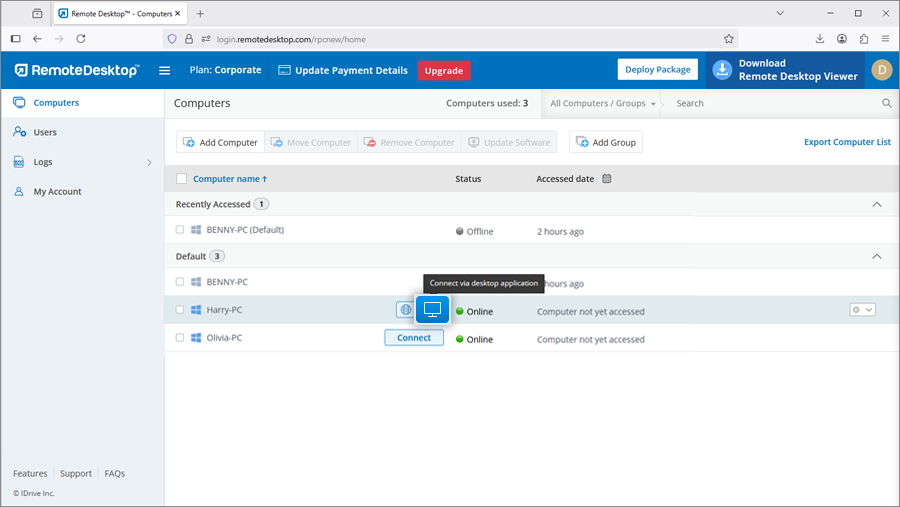Viewport: 900px width, 507px height.
Task: Click the search magnifier icon
Action: coord(886,103)
